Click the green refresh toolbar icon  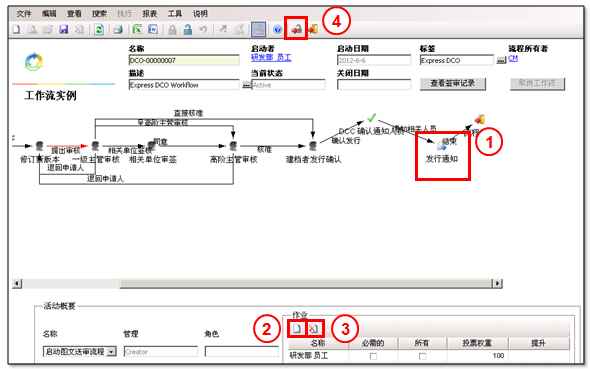(x=99, y=29)
